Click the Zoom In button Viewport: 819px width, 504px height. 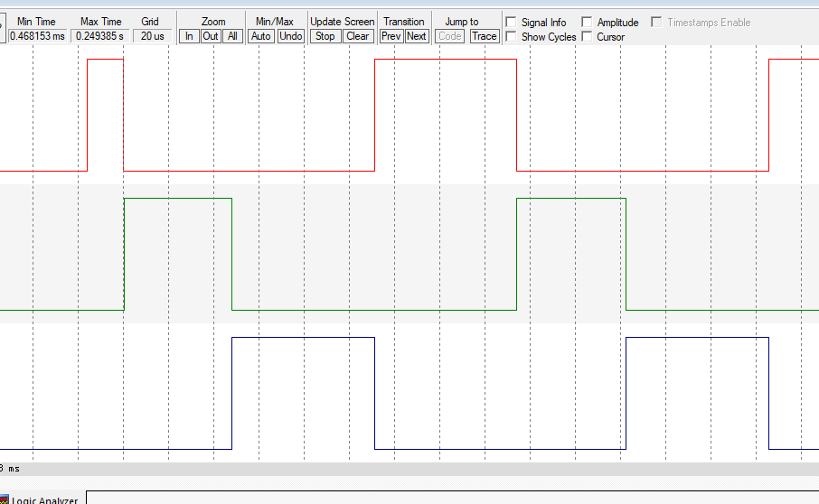(x=189, y=36)
